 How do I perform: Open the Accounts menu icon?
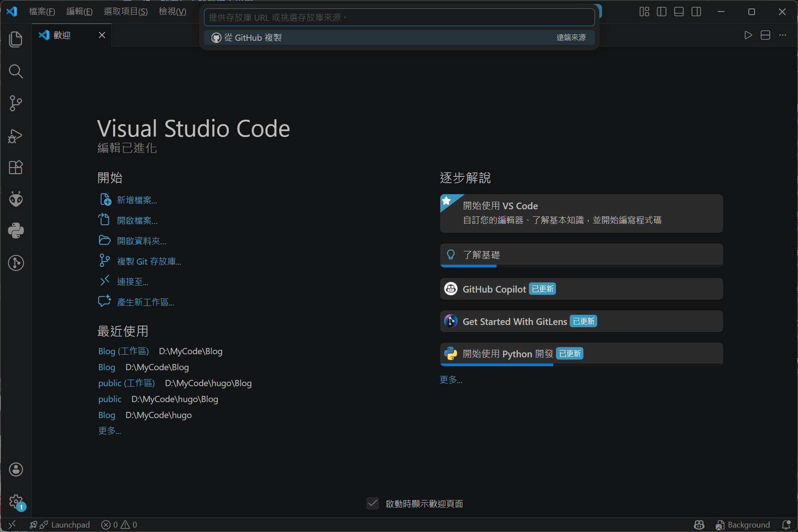coord(16,469)
